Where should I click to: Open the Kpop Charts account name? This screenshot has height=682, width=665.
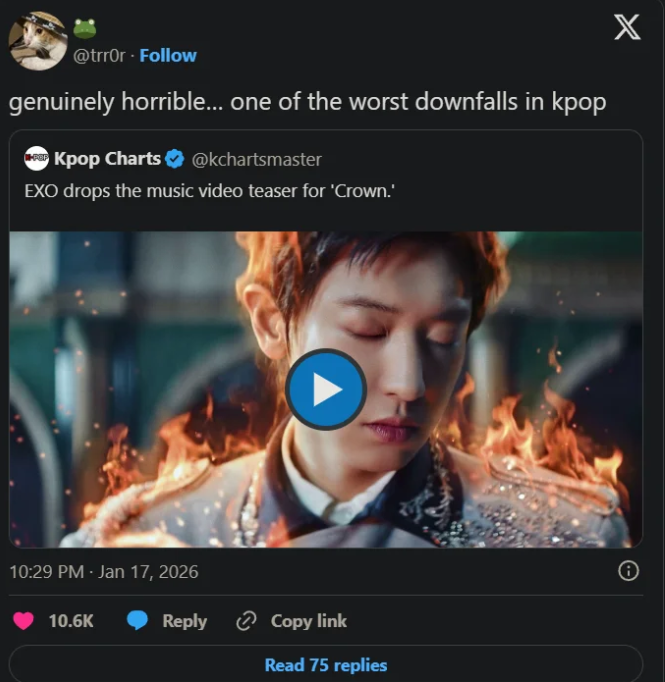[107, 159]
